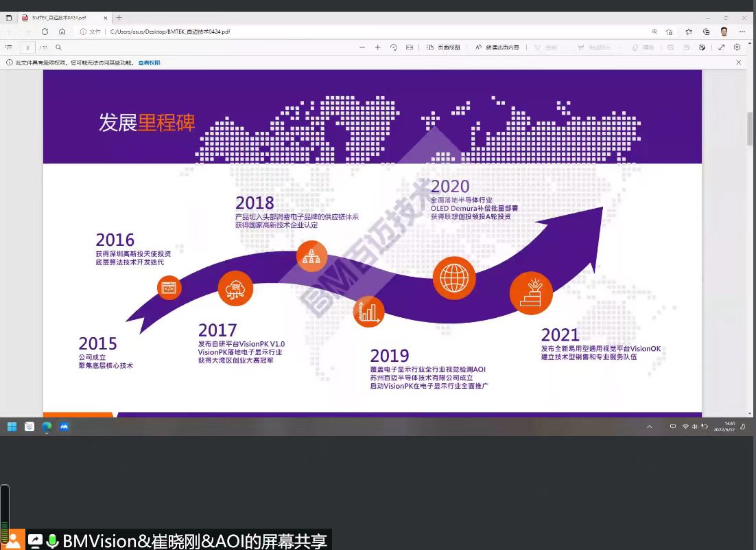The height and width of the screenshot is (550, 756).
Task: Refresh the page
Action: (45, 32)
